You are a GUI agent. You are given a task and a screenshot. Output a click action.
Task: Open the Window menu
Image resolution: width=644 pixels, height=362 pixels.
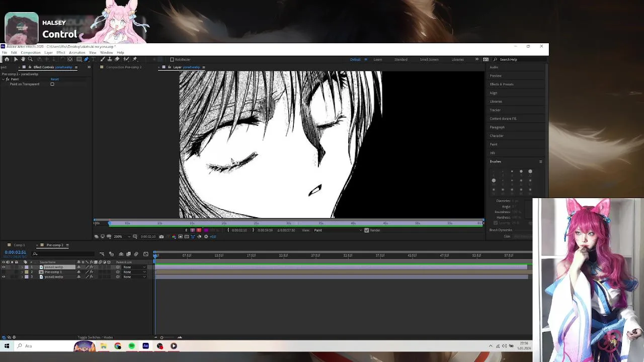tap(106, 52)
